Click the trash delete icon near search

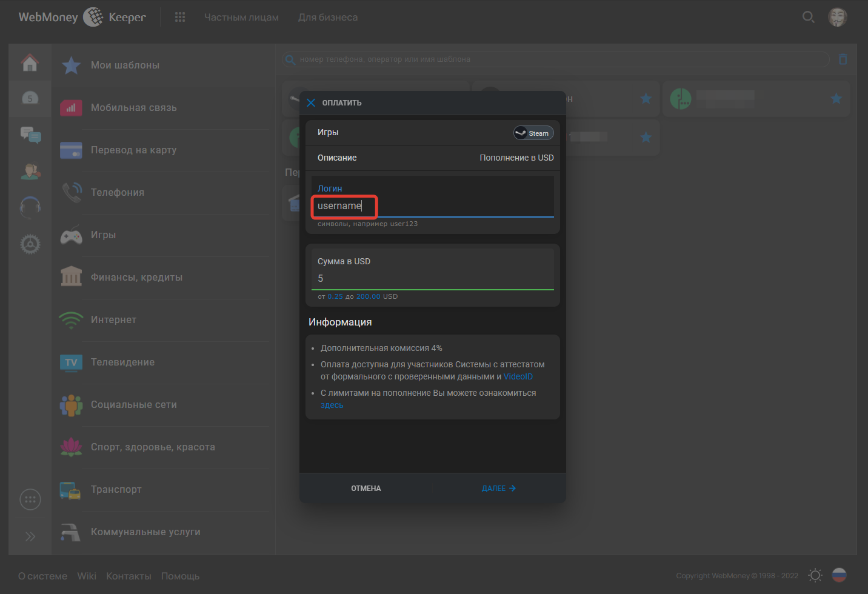843,59
